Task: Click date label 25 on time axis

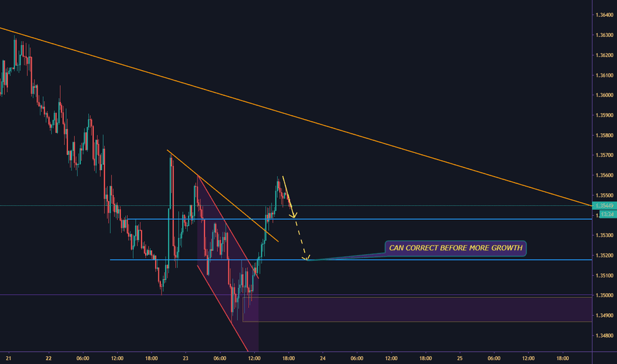Action: click(459, 359)
